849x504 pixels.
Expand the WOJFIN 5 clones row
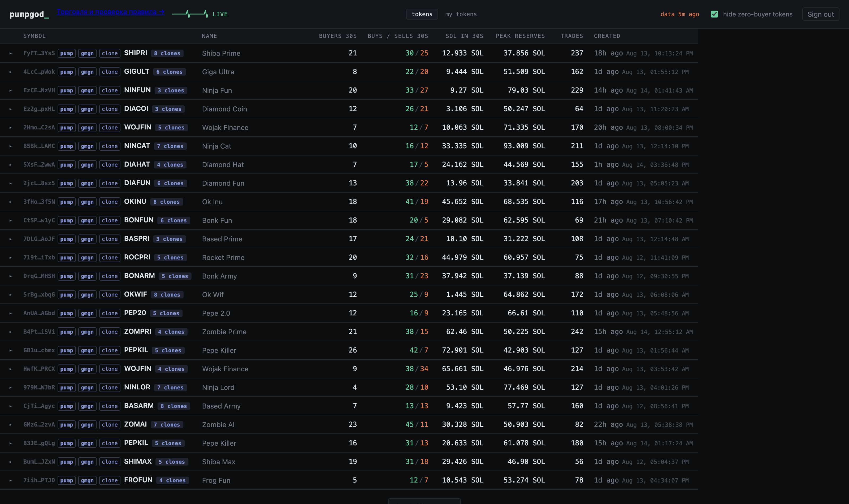tap(11, 128)
